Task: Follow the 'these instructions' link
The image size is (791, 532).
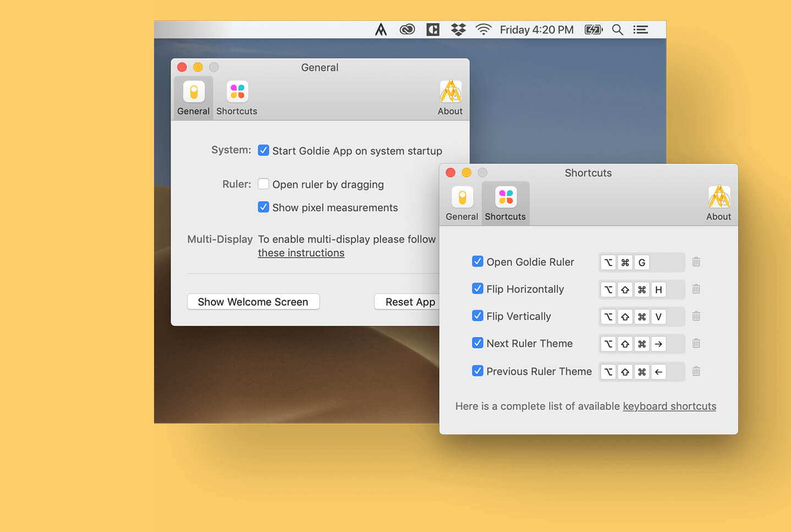Action: tap(301, 253)
